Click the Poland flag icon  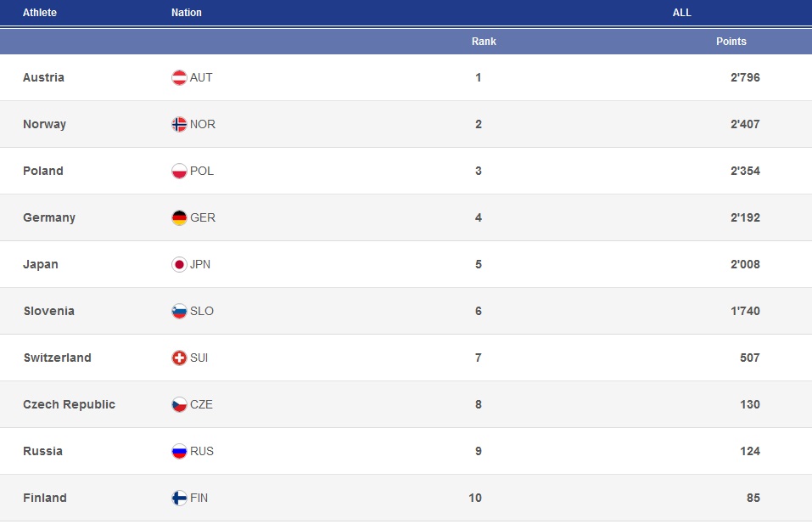(179, 171)
